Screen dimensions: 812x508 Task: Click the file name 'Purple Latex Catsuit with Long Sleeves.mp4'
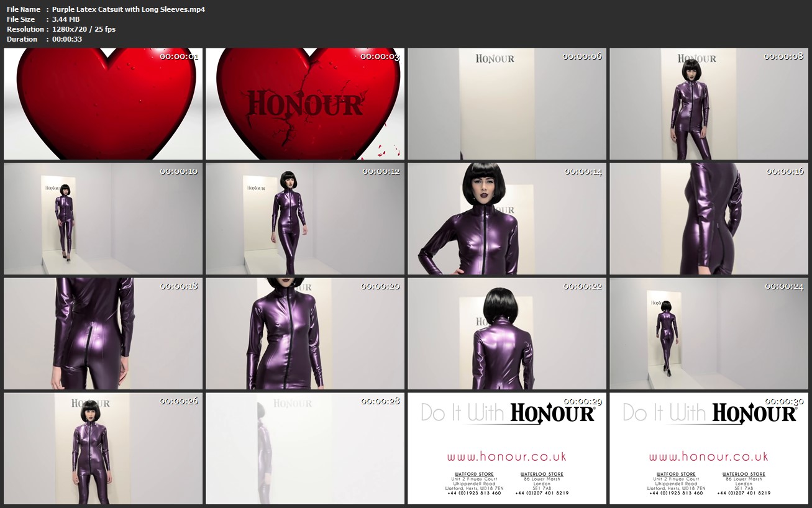coord(129,9)
